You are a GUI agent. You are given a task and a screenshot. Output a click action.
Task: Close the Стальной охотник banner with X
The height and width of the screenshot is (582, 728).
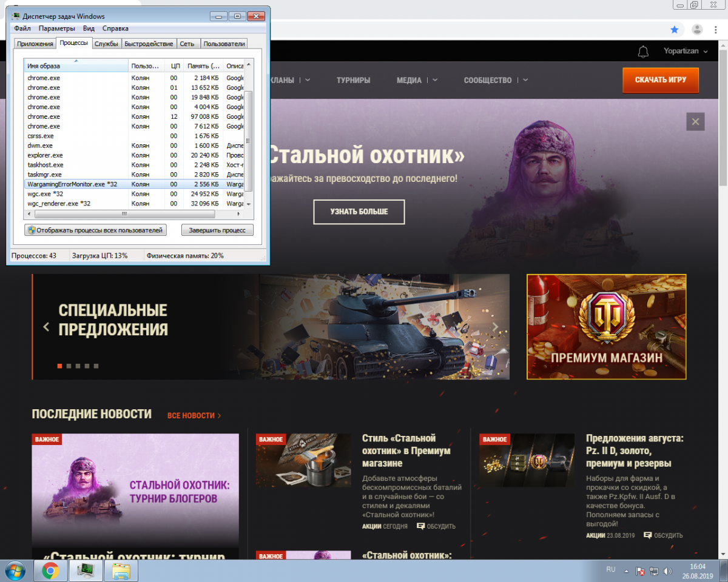click(695, 121)
